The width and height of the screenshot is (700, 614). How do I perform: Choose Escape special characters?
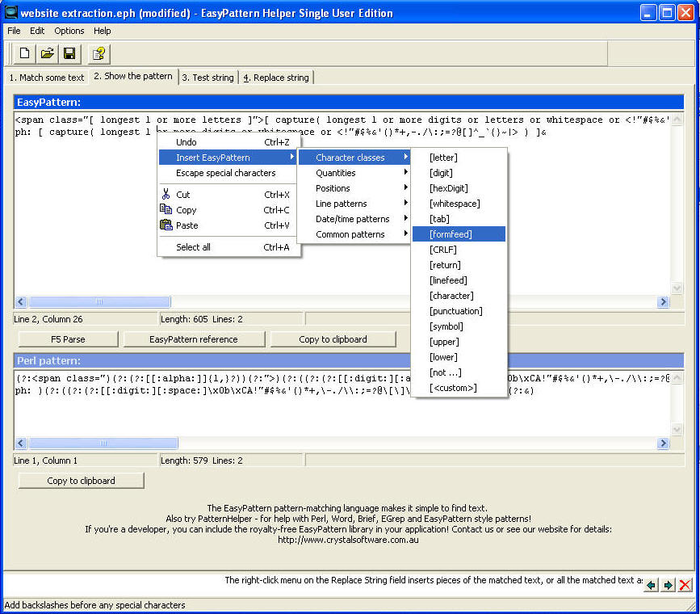229,173
